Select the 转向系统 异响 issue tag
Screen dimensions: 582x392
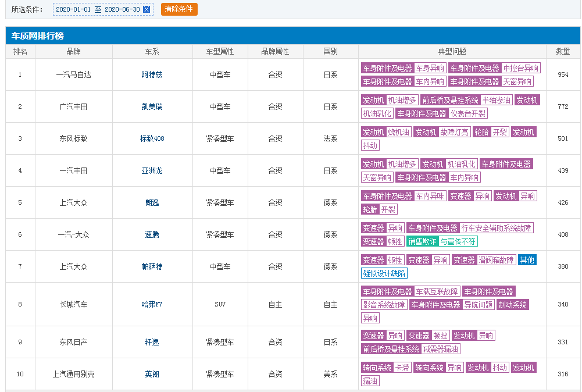point(438,368)
